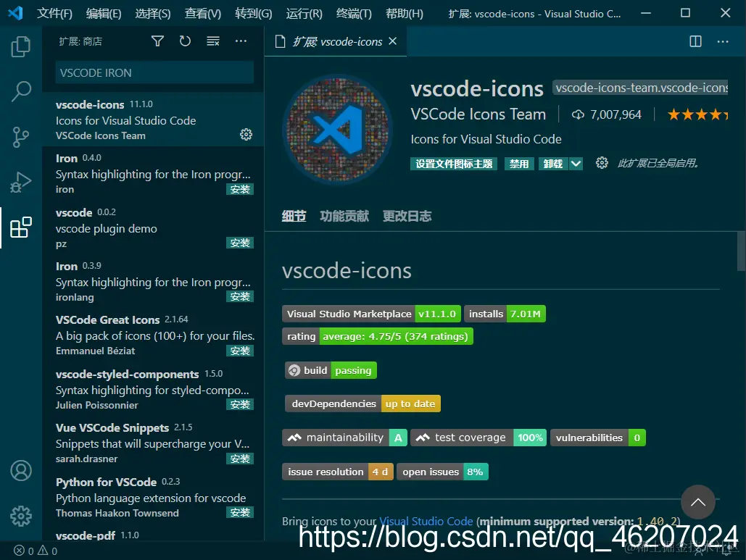Viewport: 746px width, 560px height.
Task: Click the details page vertical scrollbar
Action: point(741,251)
